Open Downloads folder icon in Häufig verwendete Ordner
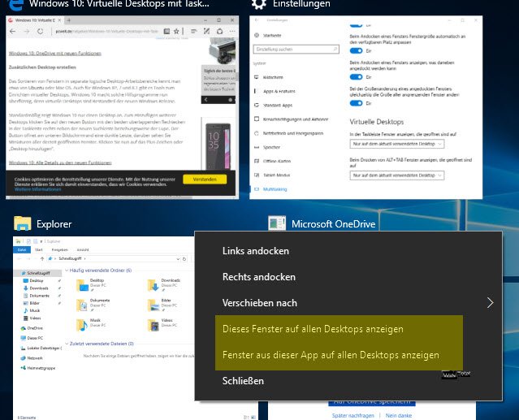Image resolution: width=519 pixels, height=420 pixels. 154,285
